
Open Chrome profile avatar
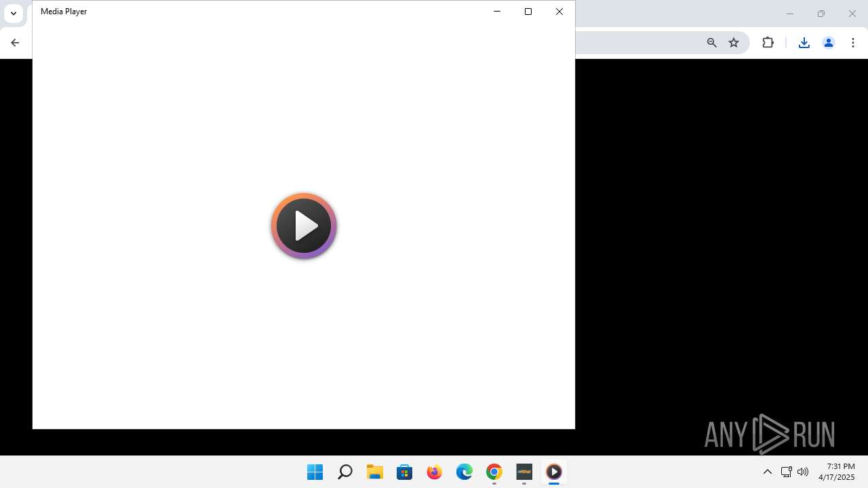coord(829,43)
